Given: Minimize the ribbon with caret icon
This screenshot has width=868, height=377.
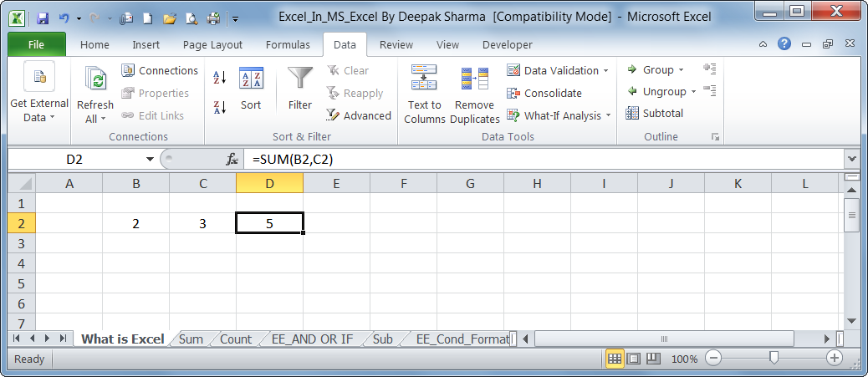Looking at the screenshot, I should pos(763,45).
